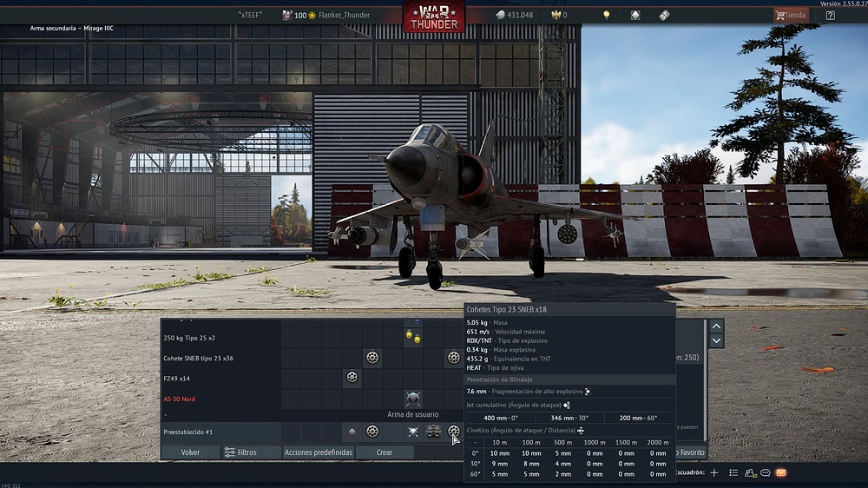
Task: Open the squadron contacts icon
Action: tap(749, 472)
